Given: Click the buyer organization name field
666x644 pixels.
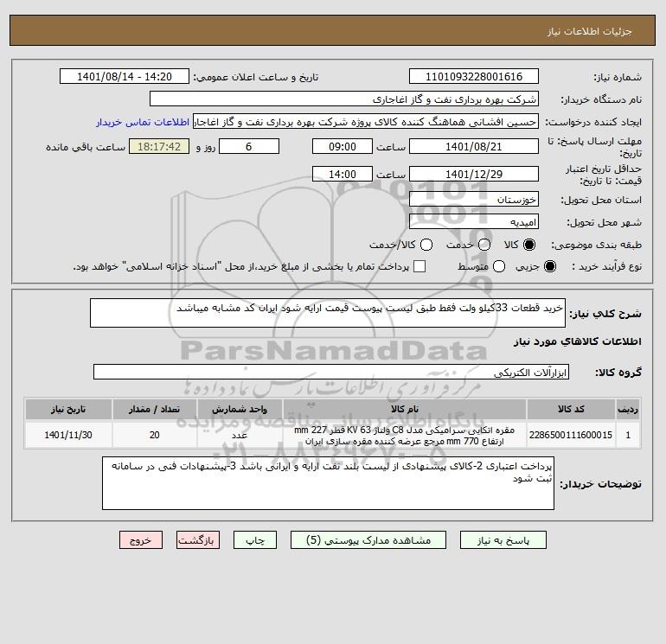Looking at the screenshot, I should click(x=344, y=99).
